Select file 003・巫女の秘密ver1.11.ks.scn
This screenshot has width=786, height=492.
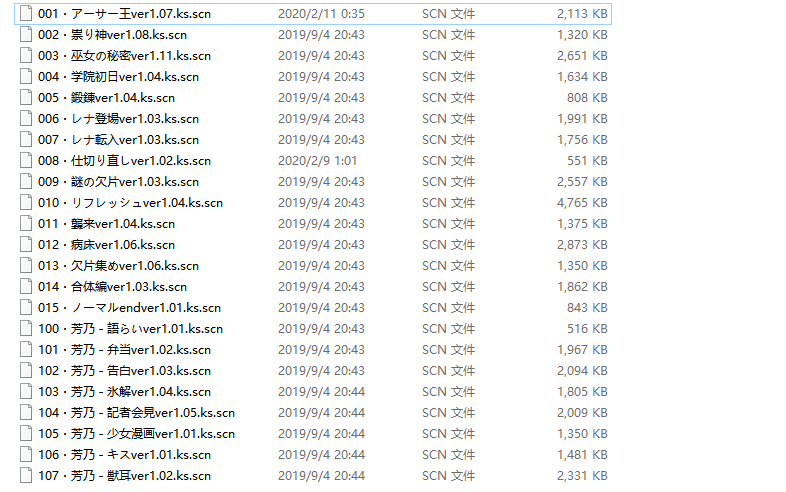[124, 56]
